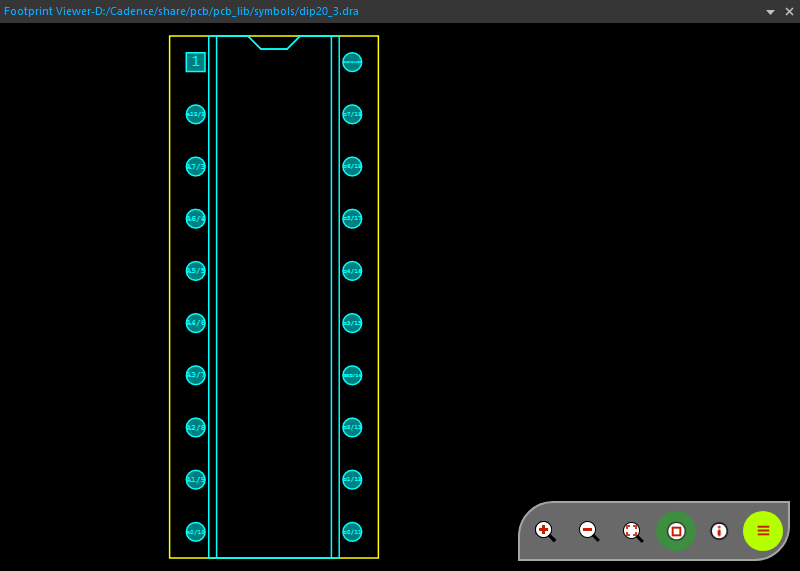Open the footprint information icon
800x571 pixels.
[x=719, y=531]
